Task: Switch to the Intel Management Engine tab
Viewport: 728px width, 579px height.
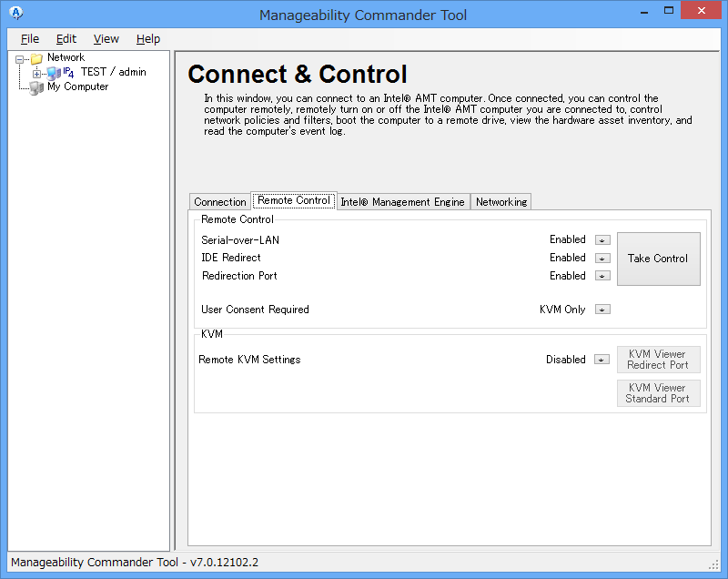Action: click(402, 202)
